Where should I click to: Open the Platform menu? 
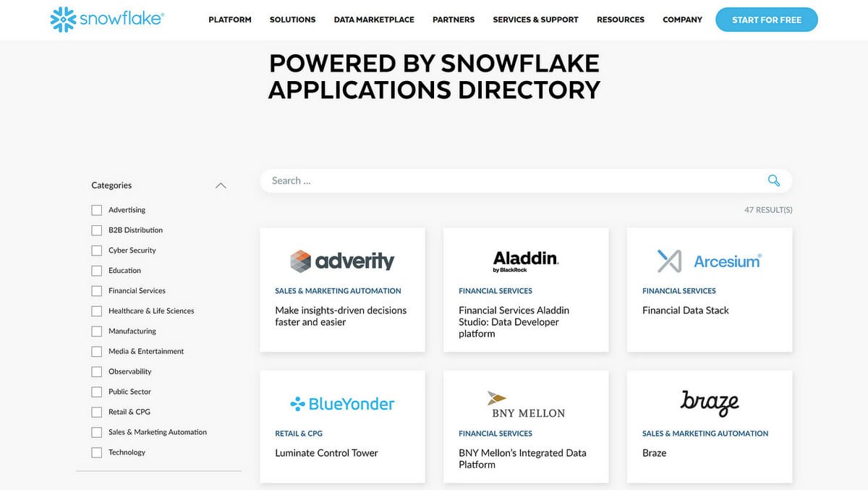(x=230, y=20)
